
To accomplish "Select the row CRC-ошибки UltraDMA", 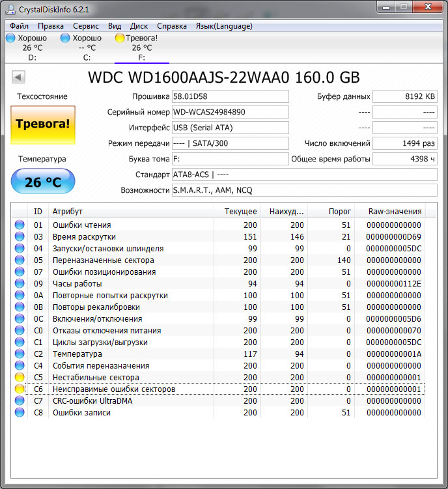I will 218,400.
